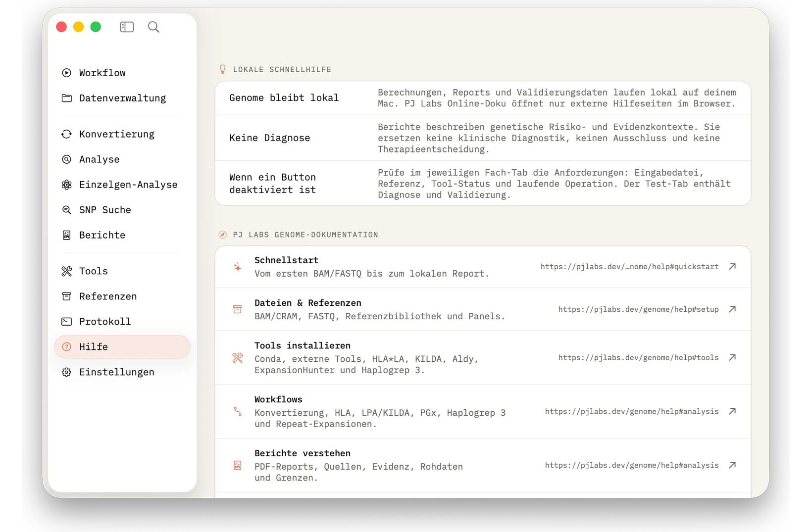Open the help#tools URL link
Viewport: 812px width, 532px height.
[638, 357]
